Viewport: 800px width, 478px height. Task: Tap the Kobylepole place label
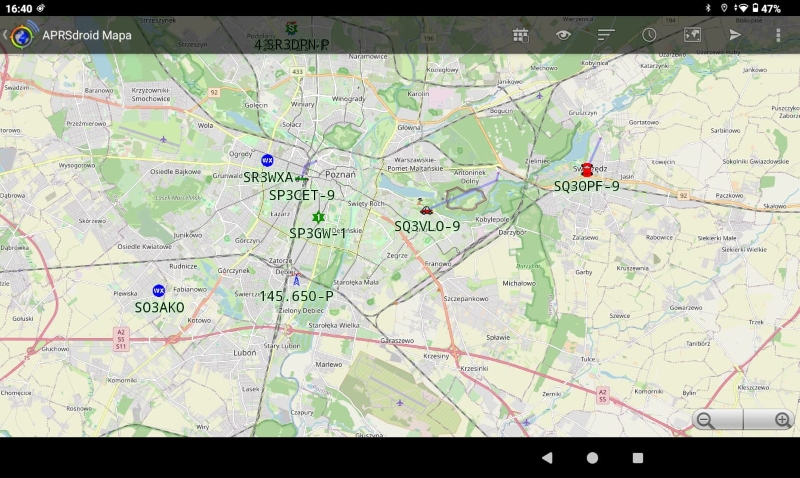point(492,219)
